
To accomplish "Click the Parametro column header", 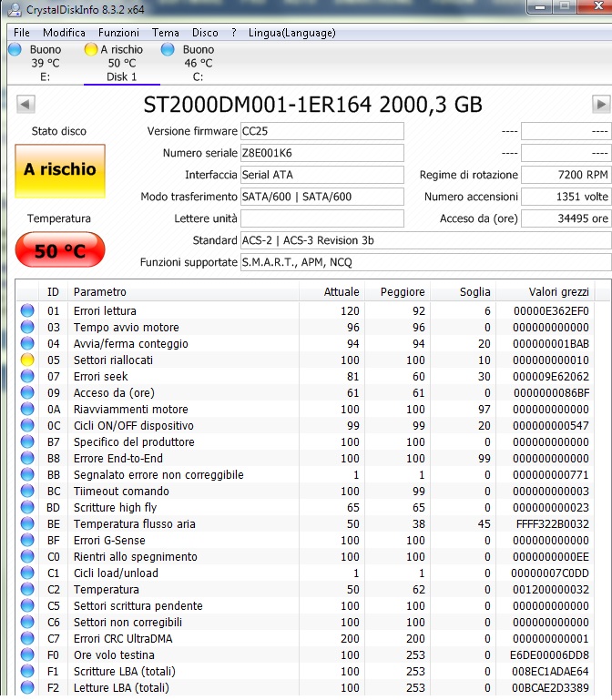I will (183, 292).
